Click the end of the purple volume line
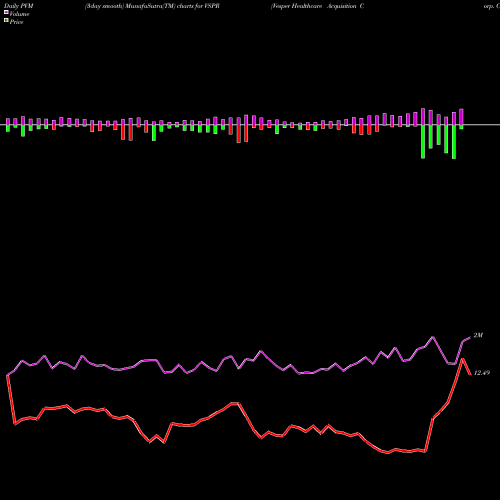Image resolution: width=500 pixels, height=500 pixels. coord(470,338)
